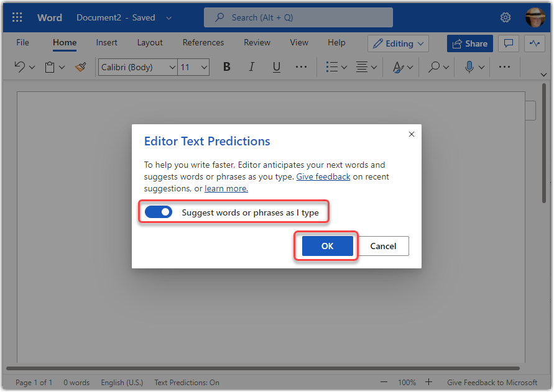
Task: Open the Comments pane icon
Action: [509, 43]
